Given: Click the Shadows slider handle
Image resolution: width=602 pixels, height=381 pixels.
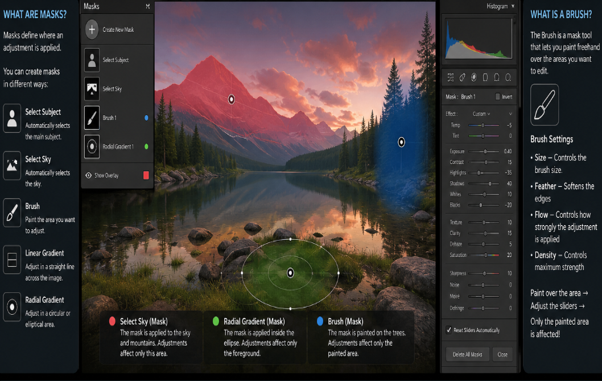Looking at the screenshot, I should point(490,184).
